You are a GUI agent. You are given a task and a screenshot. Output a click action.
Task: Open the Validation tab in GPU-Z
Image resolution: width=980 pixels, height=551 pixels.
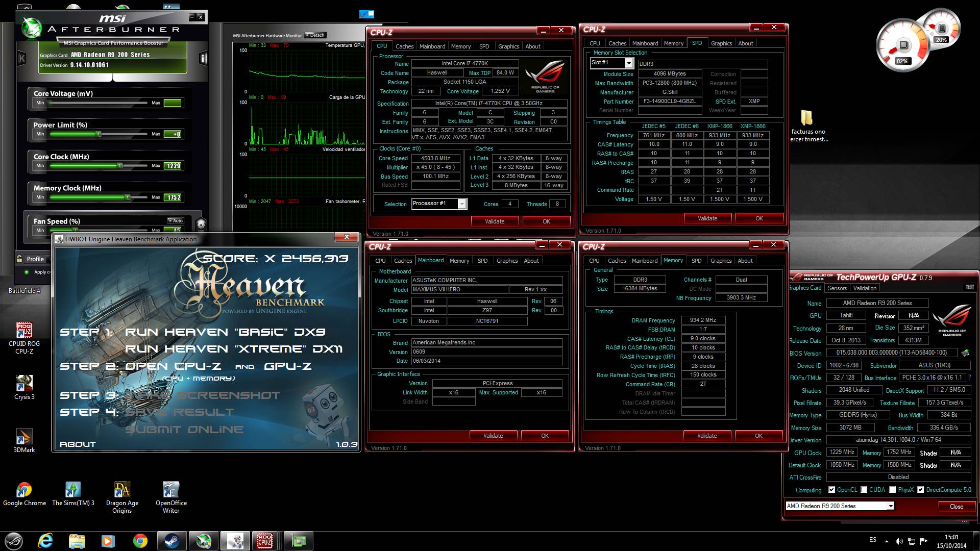(x=865, y=288)
